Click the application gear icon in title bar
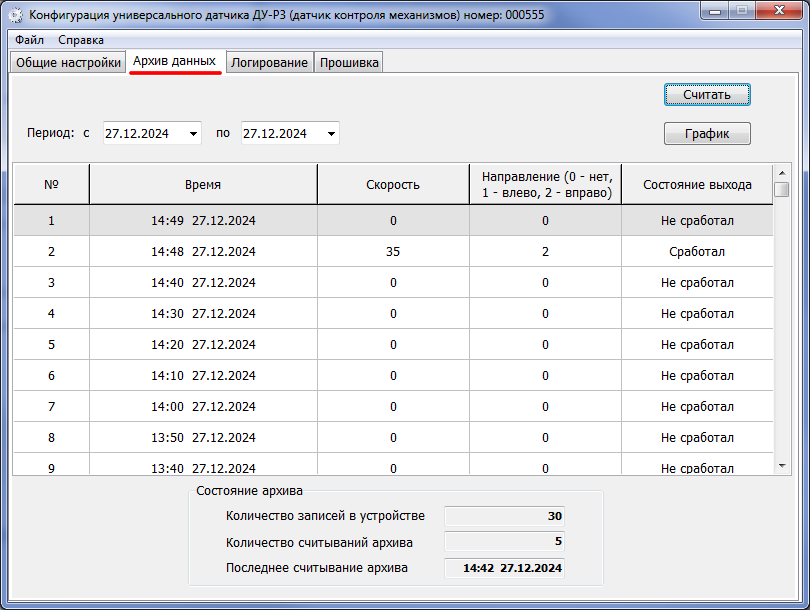This screenshot has height=610, width=810. point(15,15)
